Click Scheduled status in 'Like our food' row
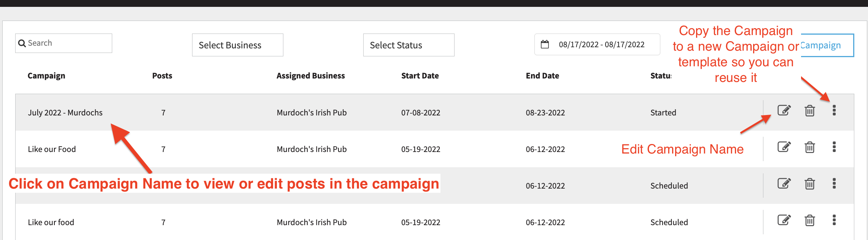The height and width of the screenshot is (240, 868). pyautogui.click(x=669, y=222)
